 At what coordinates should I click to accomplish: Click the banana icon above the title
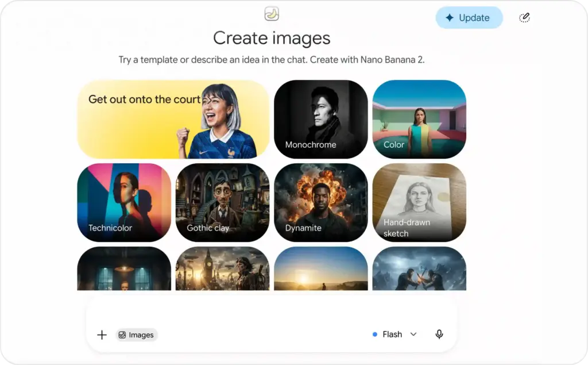[x=272, y=14]
